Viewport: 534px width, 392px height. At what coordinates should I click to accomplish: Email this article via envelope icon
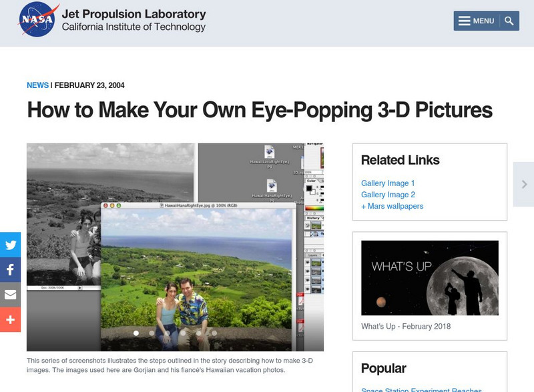[10, 295]
